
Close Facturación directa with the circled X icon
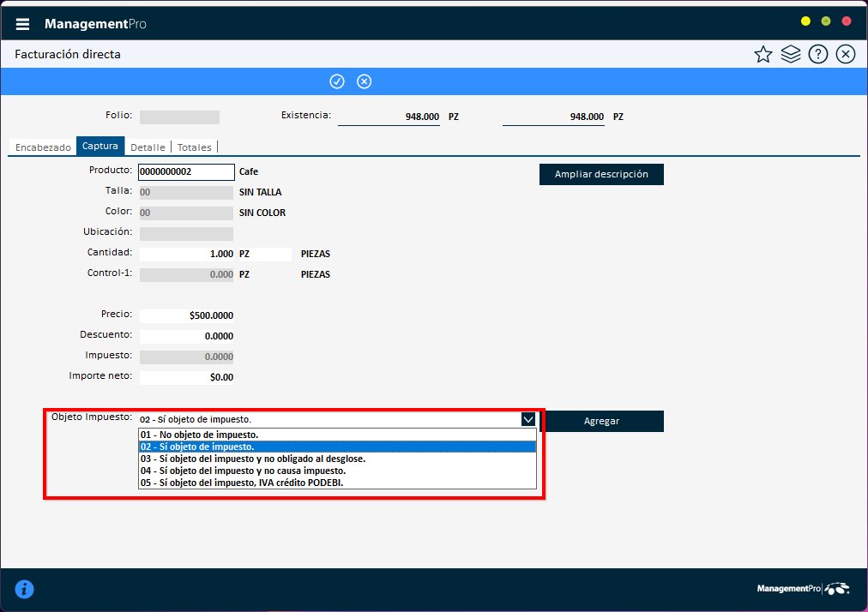(x=845, y=53)
